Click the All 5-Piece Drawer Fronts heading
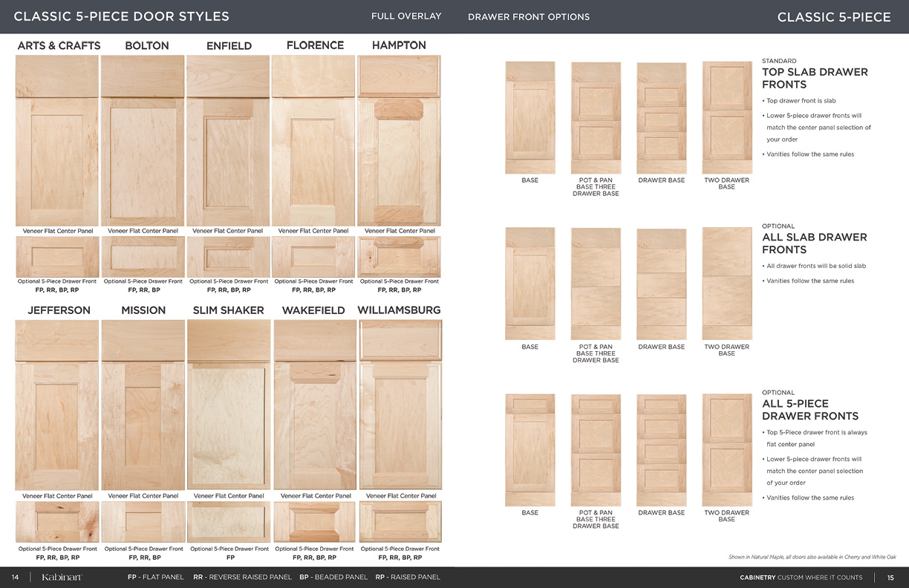Image resolution: width=909 pixels, height=588 pixels. [x=809, y=410]
